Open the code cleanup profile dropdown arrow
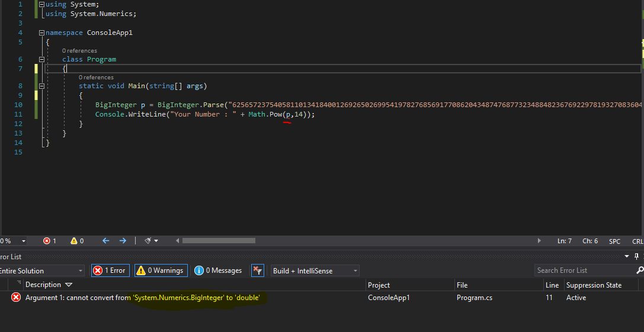The width and height of the screenshot is (644, 332). 156,241
